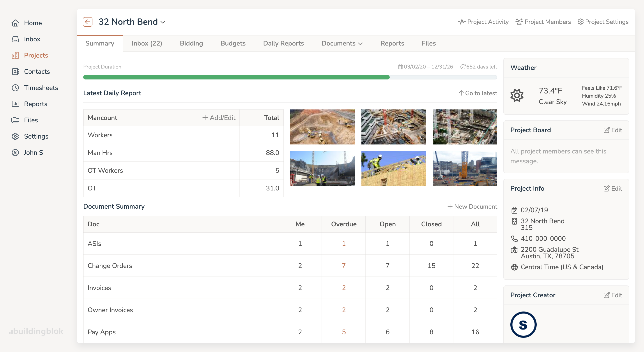Open the Daily Reports tab
Viewport: 644px width, 352px height.
coord(283,43)
